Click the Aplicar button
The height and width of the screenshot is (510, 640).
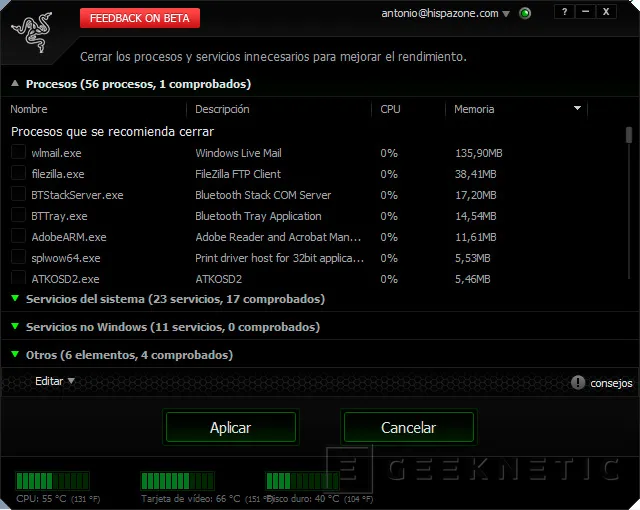point(231,427)
